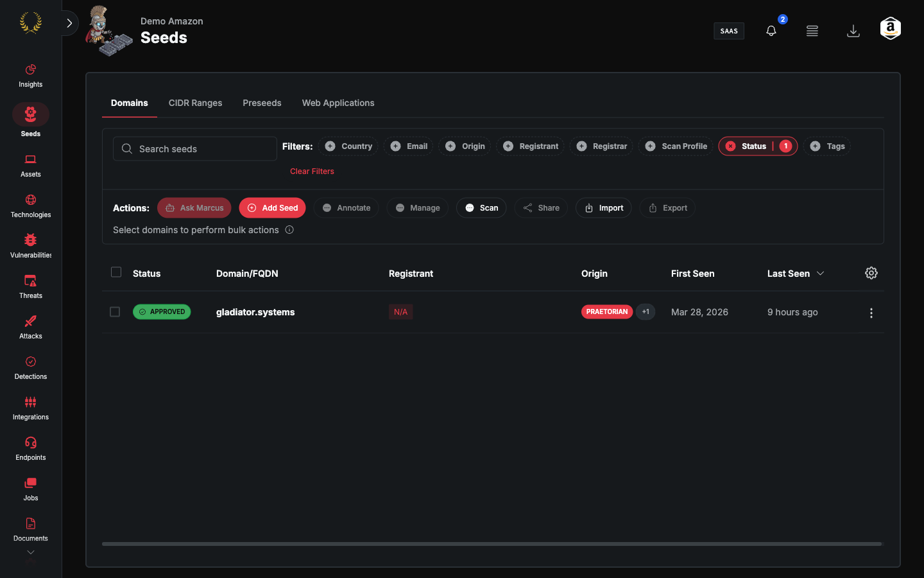The height and width of the screenshot is (578, 924).
Task: Open Documents in the sidebar
Action: pyautogui.click(x=30, y=530)
